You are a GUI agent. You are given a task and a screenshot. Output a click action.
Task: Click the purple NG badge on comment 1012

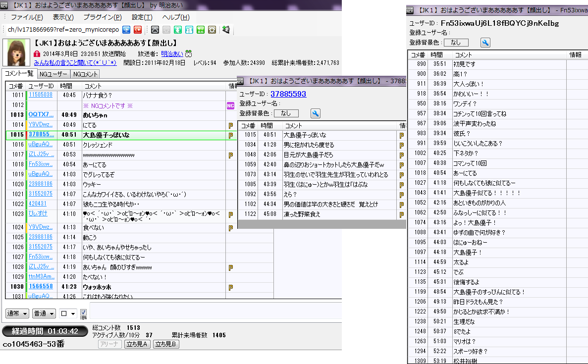pos(230,105)
